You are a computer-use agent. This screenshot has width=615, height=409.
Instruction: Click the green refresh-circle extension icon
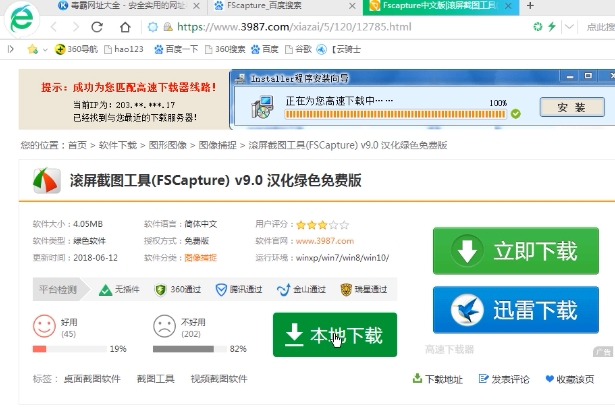click(x=538, y=27)
